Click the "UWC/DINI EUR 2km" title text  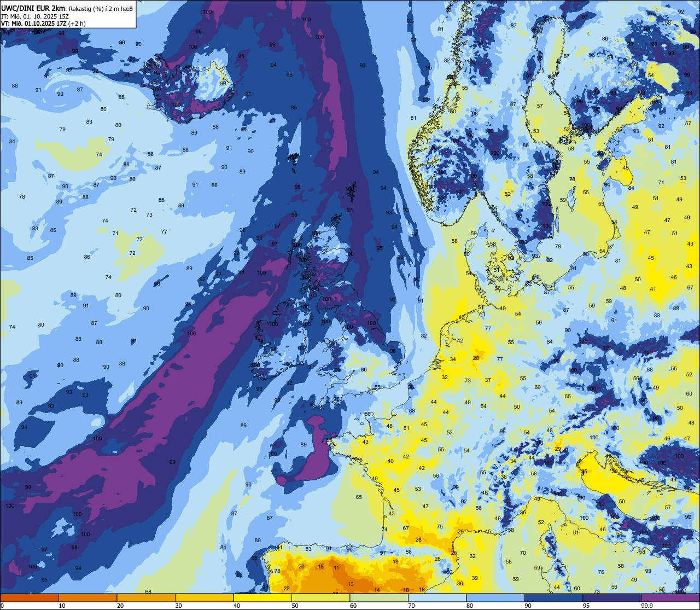(x=33, y=8)
